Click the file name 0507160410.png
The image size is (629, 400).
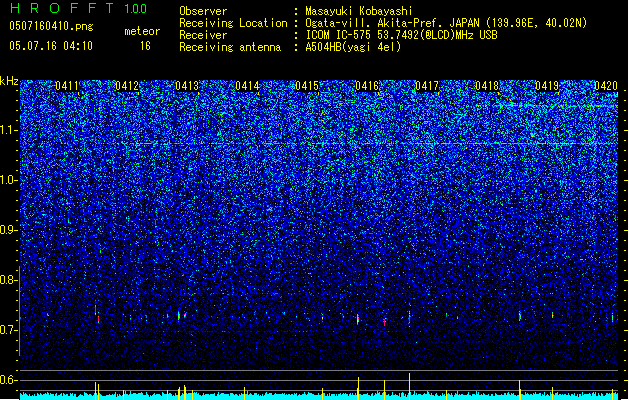point(51,26)
